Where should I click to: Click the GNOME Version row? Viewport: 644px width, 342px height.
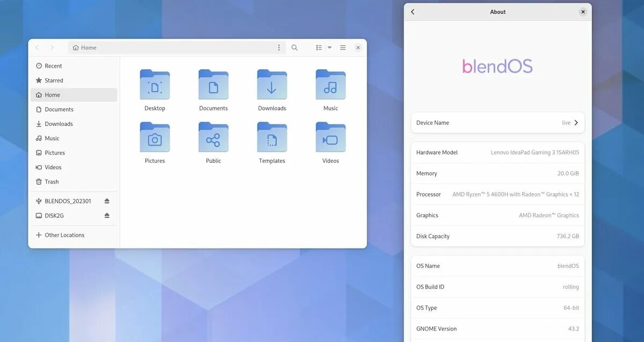tap(497, 329)
